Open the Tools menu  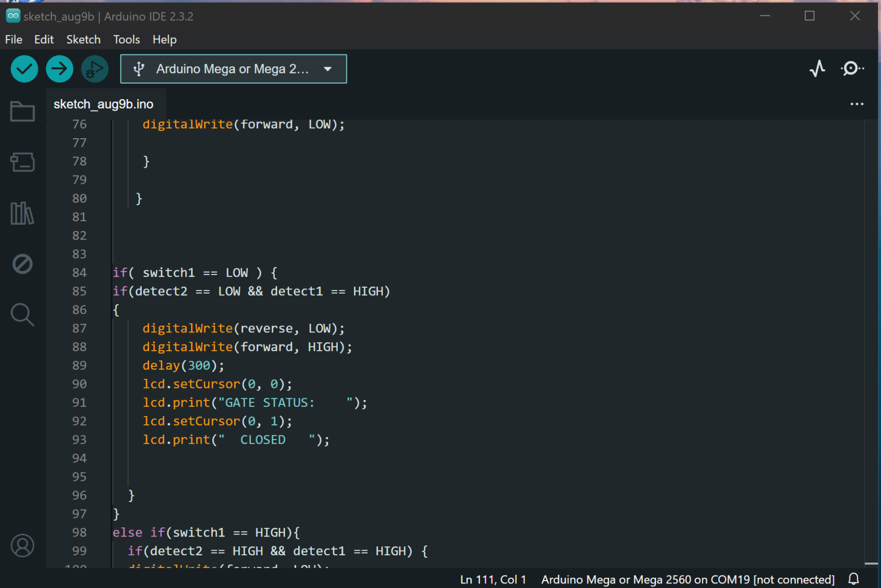coord(126,40)
